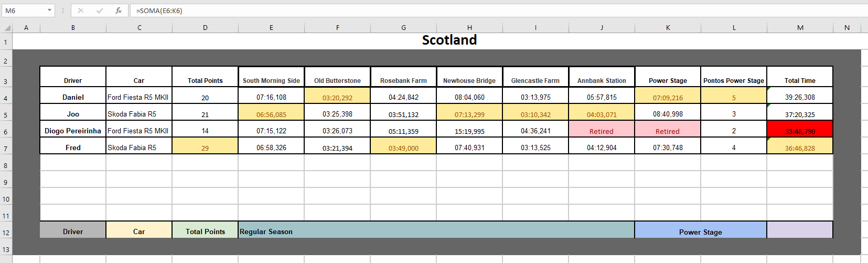The width and height of the screenshot is (868, 263).
Task: Click the Total Time header cell
Action: [800, 77]
